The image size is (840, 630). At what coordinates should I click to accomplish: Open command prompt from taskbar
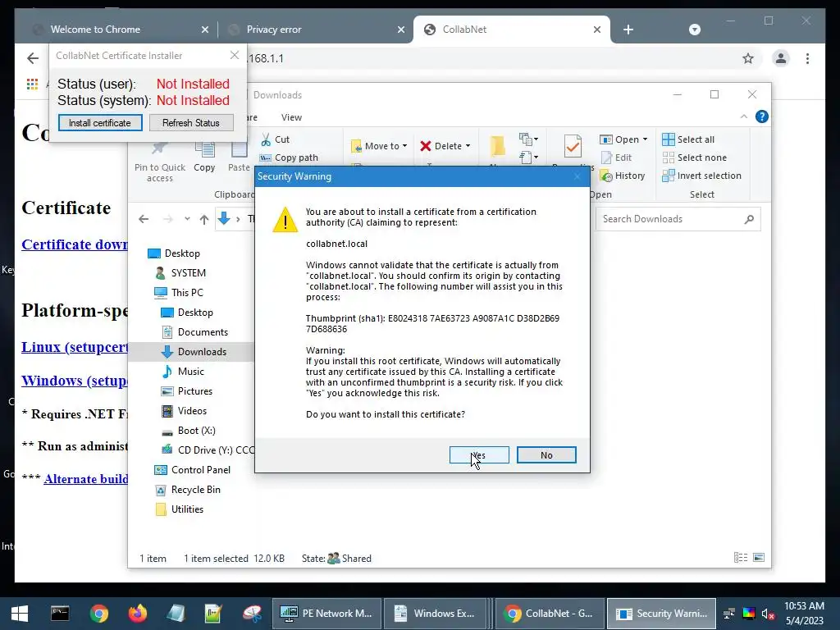pos(60,614)
